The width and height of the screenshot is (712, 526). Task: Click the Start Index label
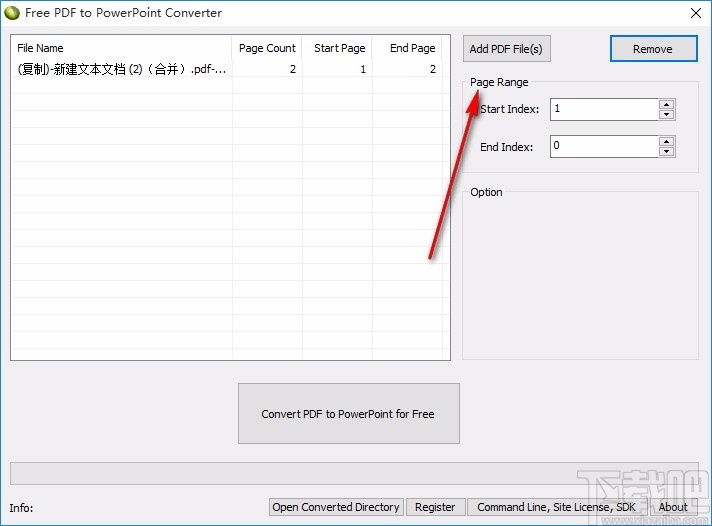pos(509,109)
